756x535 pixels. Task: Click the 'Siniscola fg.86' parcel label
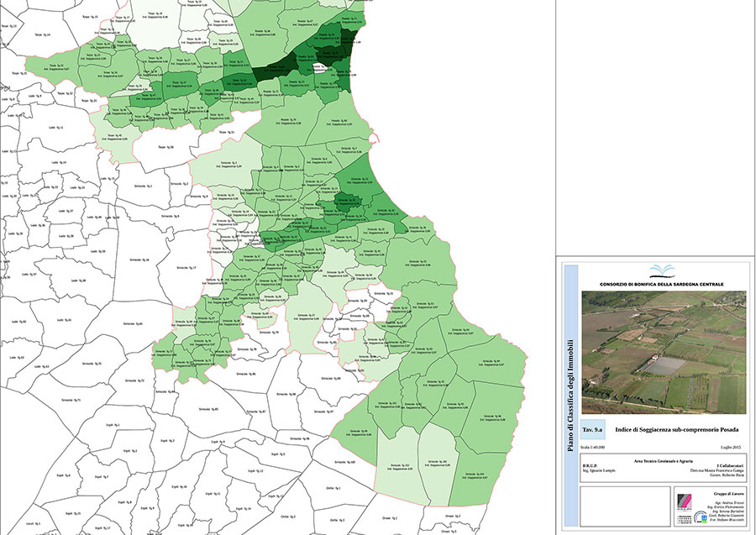click(246, 374)
